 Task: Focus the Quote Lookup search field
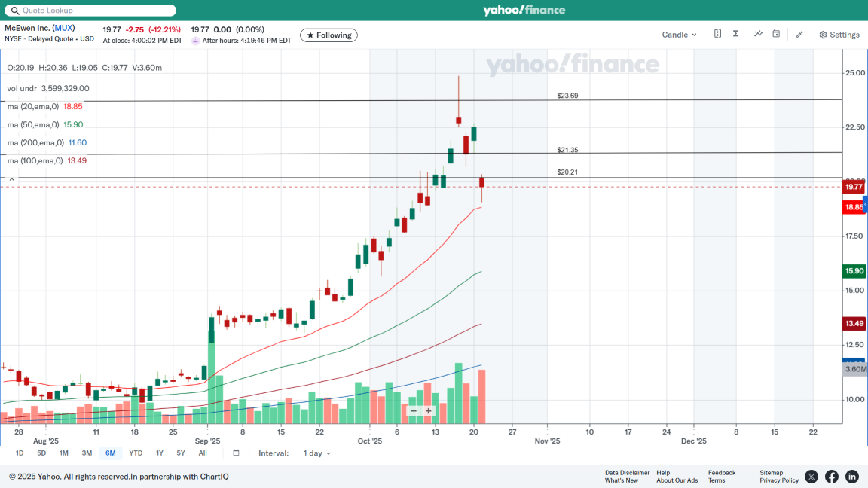coord(90,10)
